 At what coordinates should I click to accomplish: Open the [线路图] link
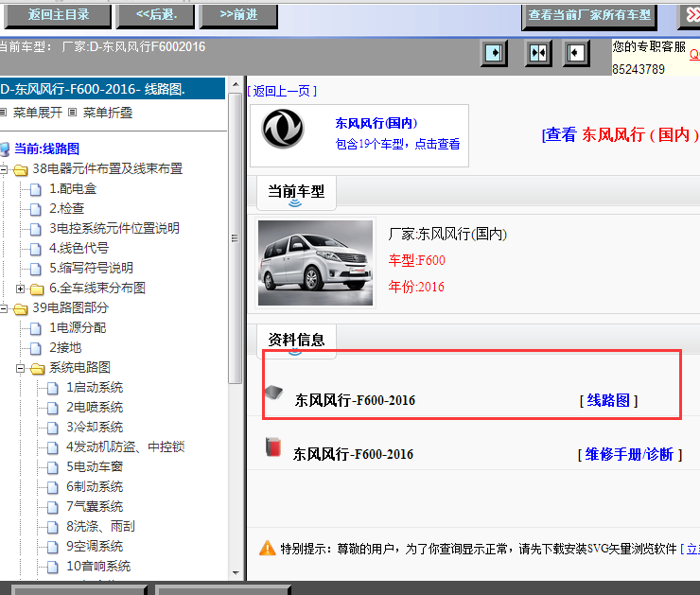[x=608, y=400]
